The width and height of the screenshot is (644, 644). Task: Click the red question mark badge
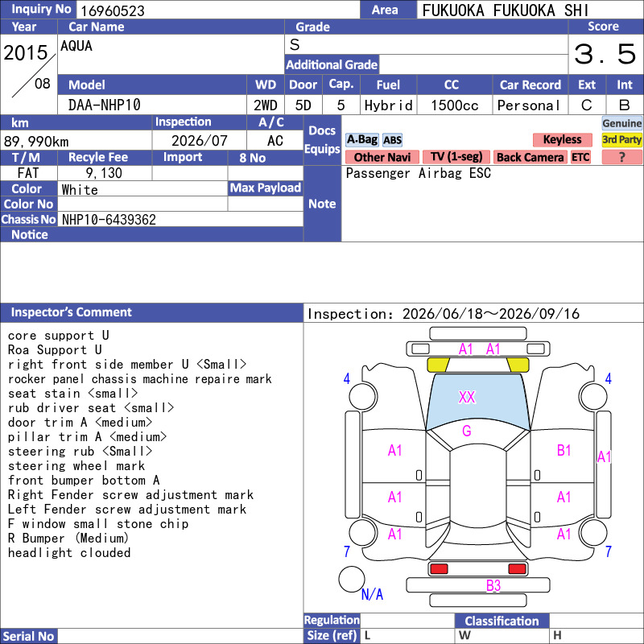[621, 157]
